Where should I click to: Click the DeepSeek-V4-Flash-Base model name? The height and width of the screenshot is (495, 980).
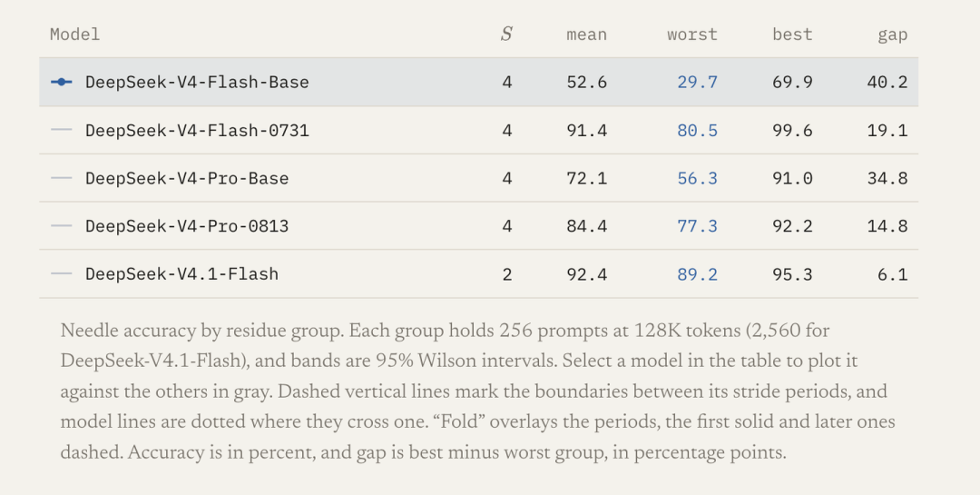pyautogui.click(x=197, y=82)
